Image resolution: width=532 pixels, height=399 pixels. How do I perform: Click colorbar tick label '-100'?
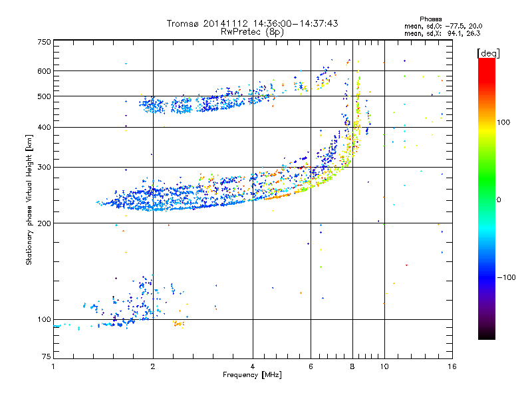pos(506,277)
